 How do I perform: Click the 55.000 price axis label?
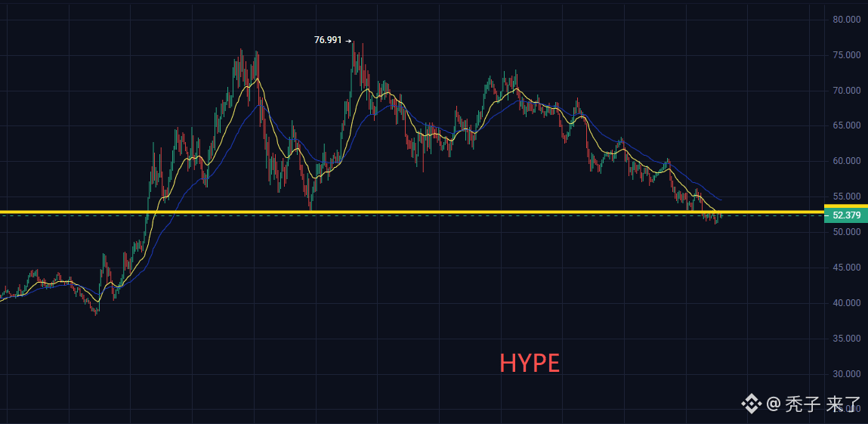[x=846, y=197]
